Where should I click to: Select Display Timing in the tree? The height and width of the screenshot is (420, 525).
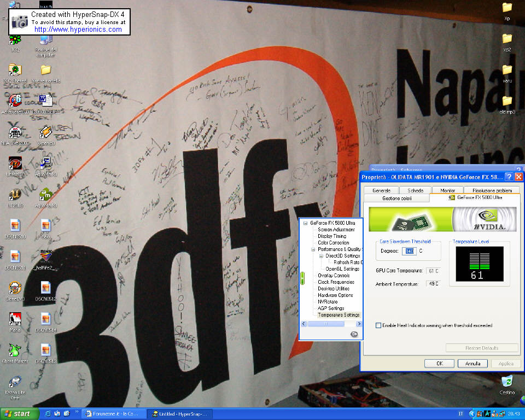point(332,236)
